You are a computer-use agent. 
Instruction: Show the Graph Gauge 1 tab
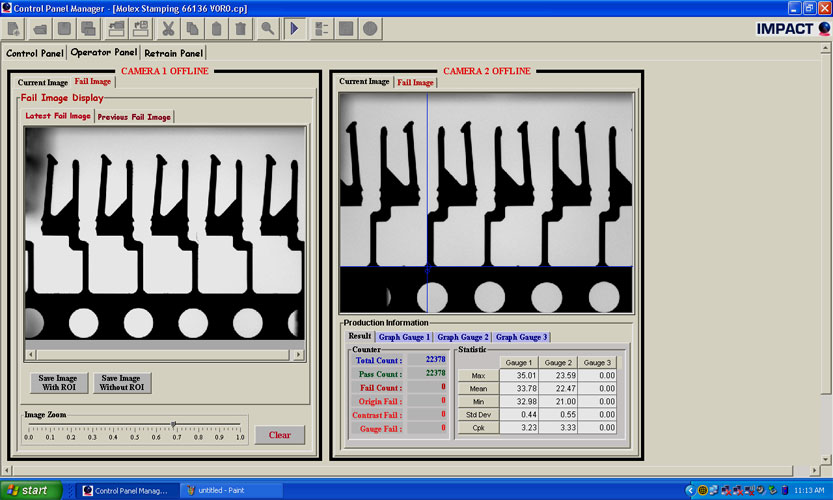[404, 337]
